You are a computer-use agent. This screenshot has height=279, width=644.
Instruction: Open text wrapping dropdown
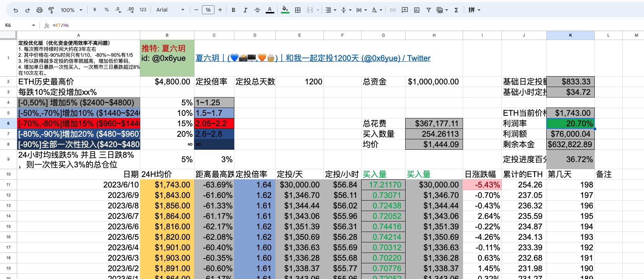361,10
